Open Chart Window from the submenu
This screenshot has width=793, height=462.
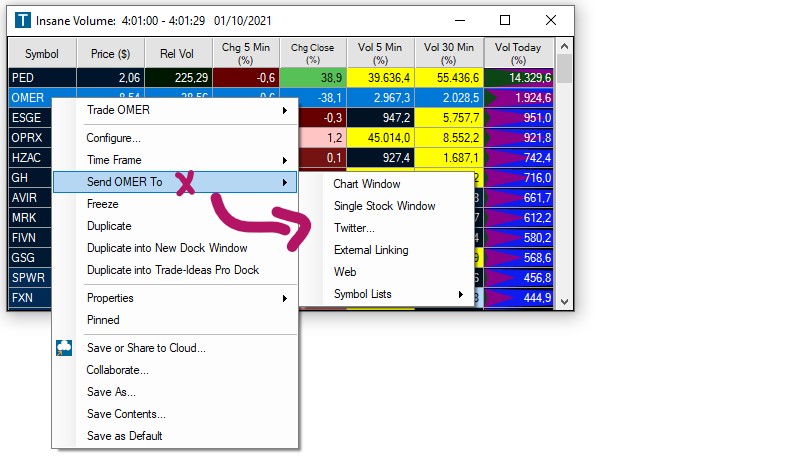click(x=366, y=184)
